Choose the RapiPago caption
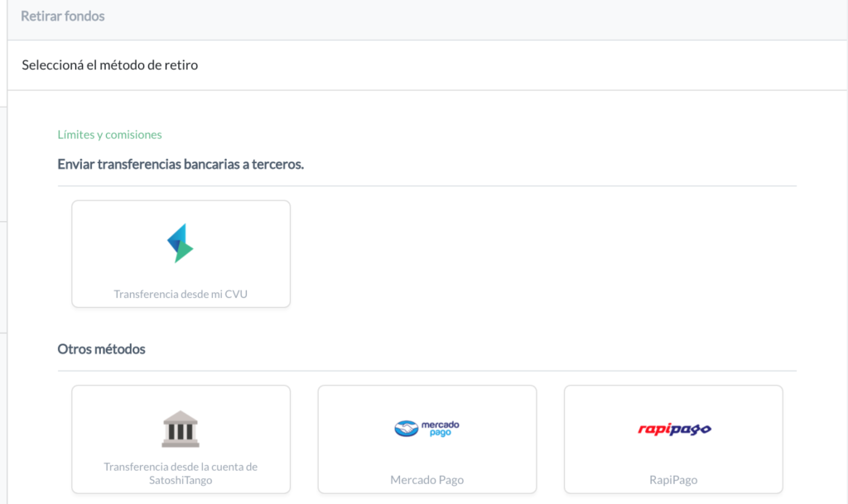Image resolution: width=848 pixels, height=504 pixels. 673,480
